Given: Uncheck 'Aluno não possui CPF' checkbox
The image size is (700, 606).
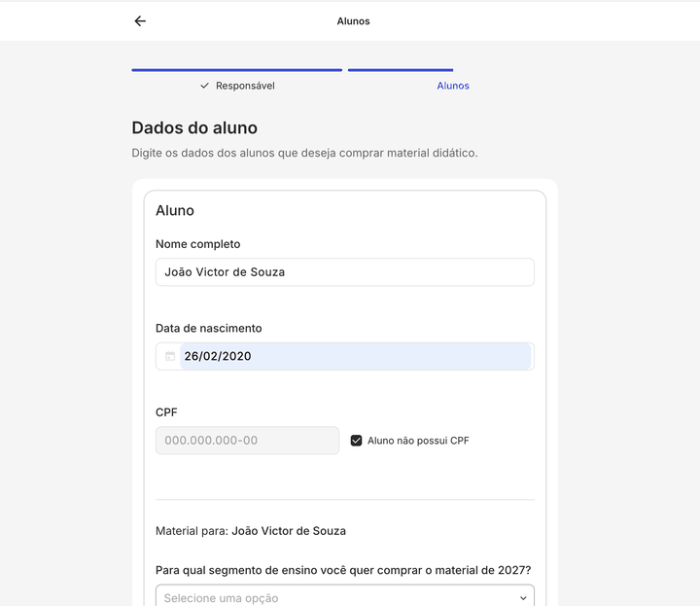Looking at the screenshot, I should (356, 441).
